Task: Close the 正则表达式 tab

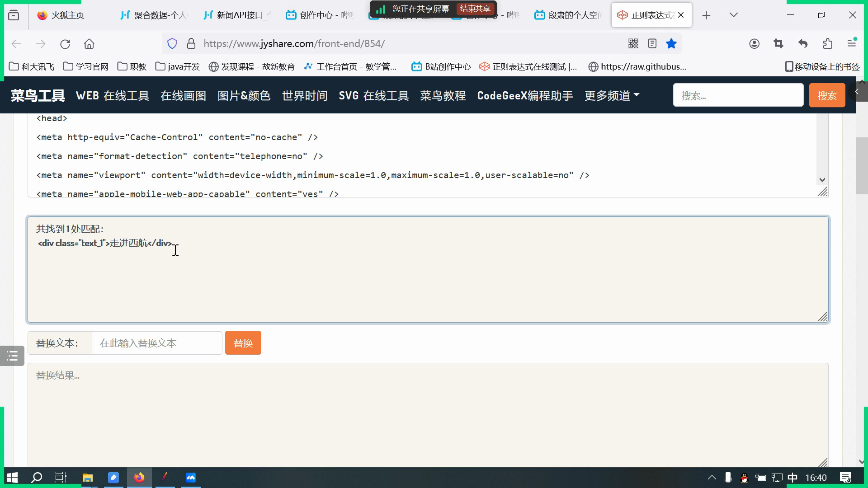Action: [x=681, y=15]
